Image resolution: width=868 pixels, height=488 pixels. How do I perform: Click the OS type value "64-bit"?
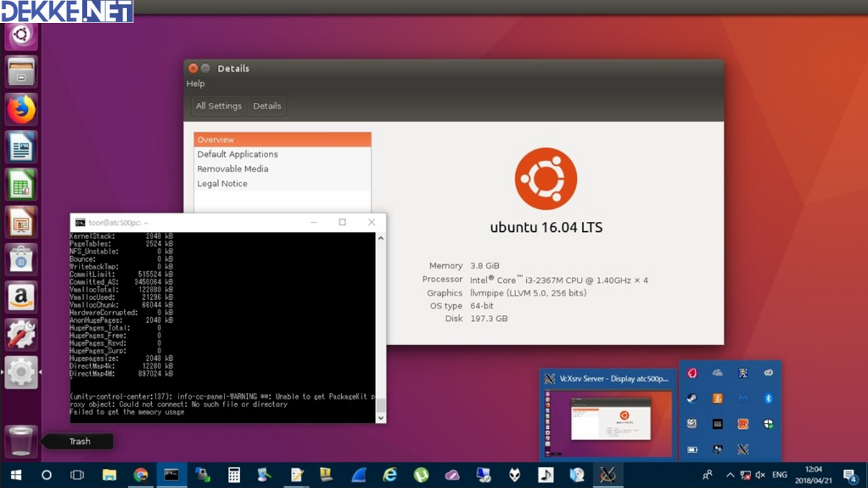click(x=482, y=306)
